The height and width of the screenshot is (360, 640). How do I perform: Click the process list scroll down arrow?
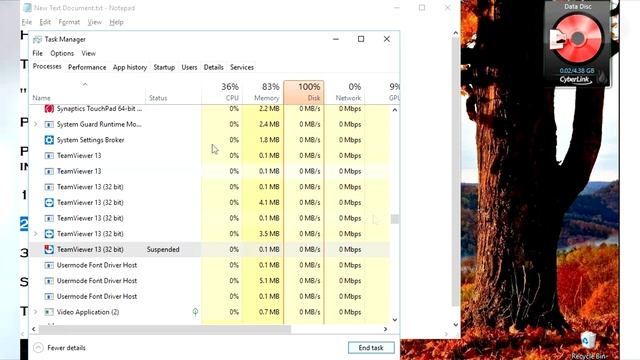pos(395,320)
